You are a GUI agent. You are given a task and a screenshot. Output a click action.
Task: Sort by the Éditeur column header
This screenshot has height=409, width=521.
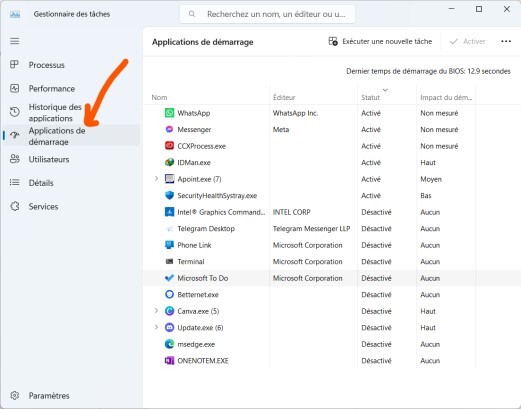284,97
